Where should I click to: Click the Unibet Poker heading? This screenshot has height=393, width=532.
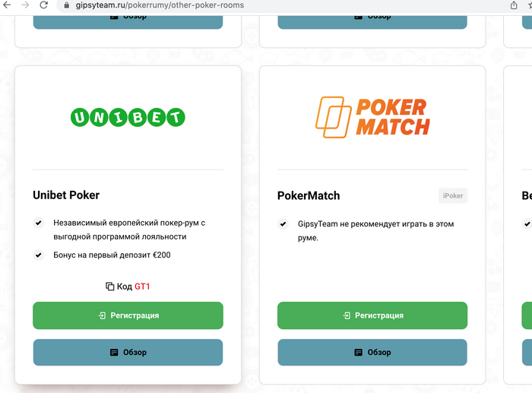(x=66, y=195)
